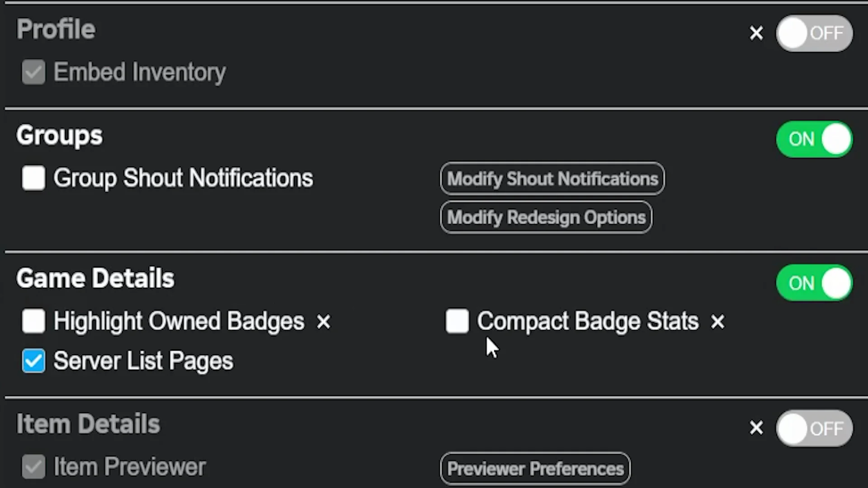Click the Server List Pages label

pyautogui.click(x=143, y=361)
